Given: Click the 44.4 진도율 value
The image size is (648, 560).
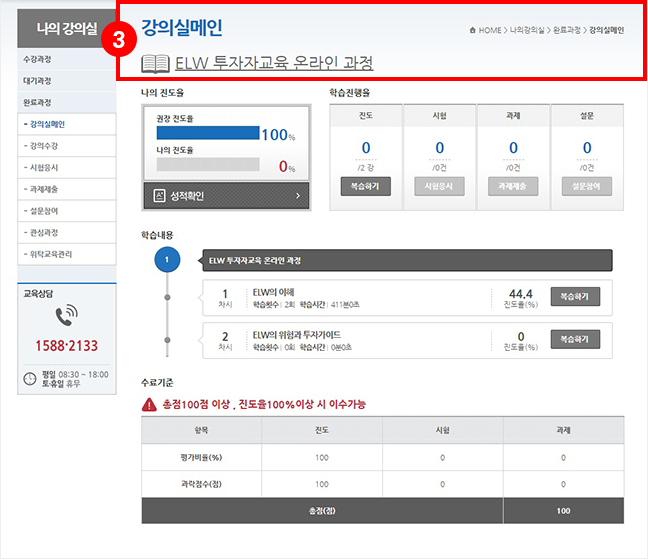Looking at the screenshot, I should [520, 294].
